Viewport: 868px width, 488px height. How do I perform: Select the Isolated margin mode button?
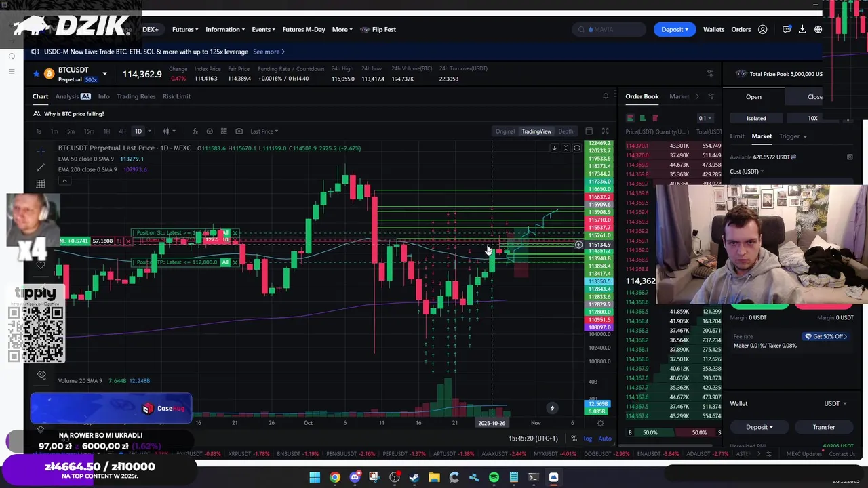pyautogui.click(x=756, y=118)
